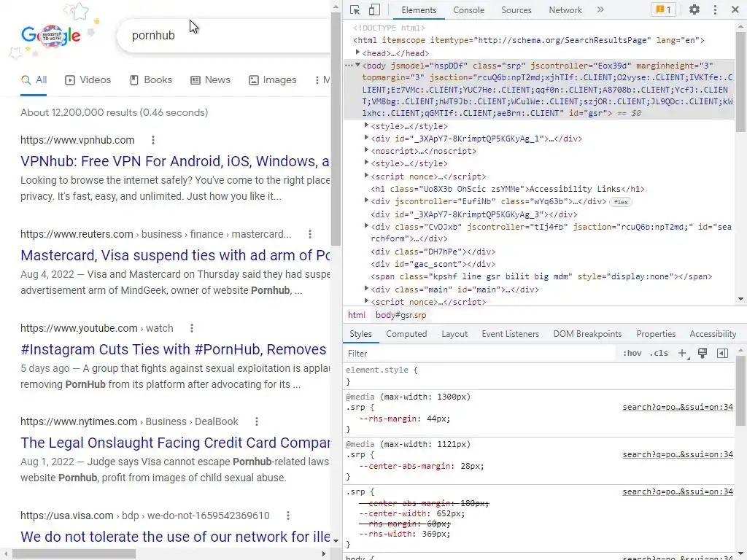Image resolution: width=747 pixels, height=560 pixels.
Task: Open options for usa.visa.com result
Action: (x=287, y=516)
